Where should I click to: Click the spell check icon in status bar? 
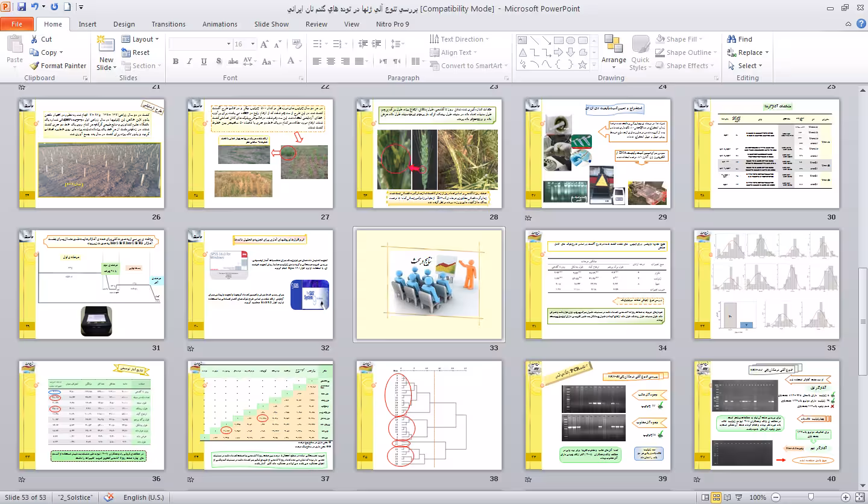coord(108,497)
